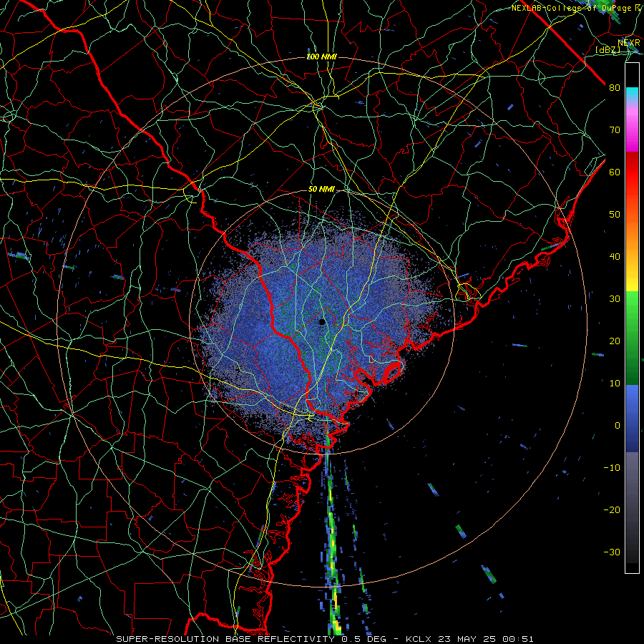Image resolution: width=644 pixels, height=644 pixels.
Task: Click the 10 value on color scale
Action: 615,384
